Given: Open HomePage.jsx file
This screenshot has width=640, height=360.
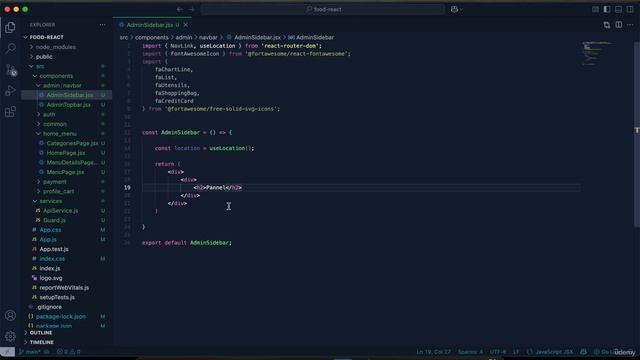Looking at the screenshot, I should click(67, 153).
